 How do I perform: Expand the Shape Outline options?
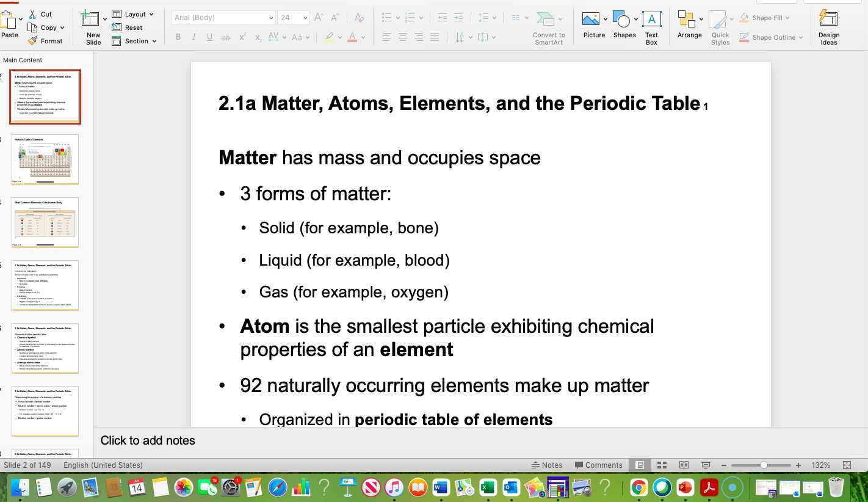coord(801,37)
